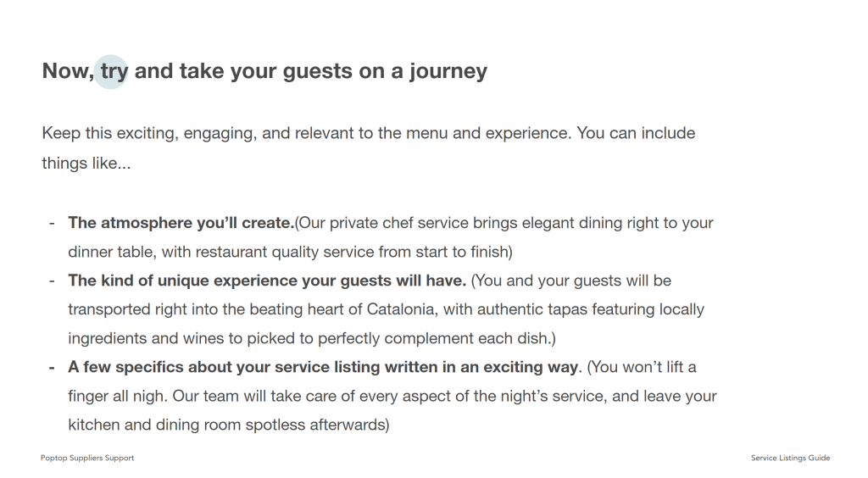Click the text "dinner table, with restaurant quality service"
868x478 pixels.
click(212, 252)
